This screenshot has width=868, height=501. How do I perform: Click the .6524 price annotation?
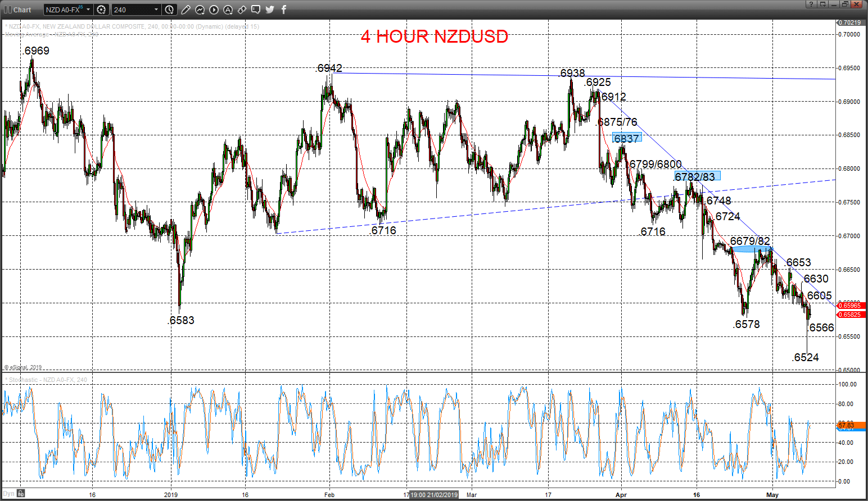806,358
